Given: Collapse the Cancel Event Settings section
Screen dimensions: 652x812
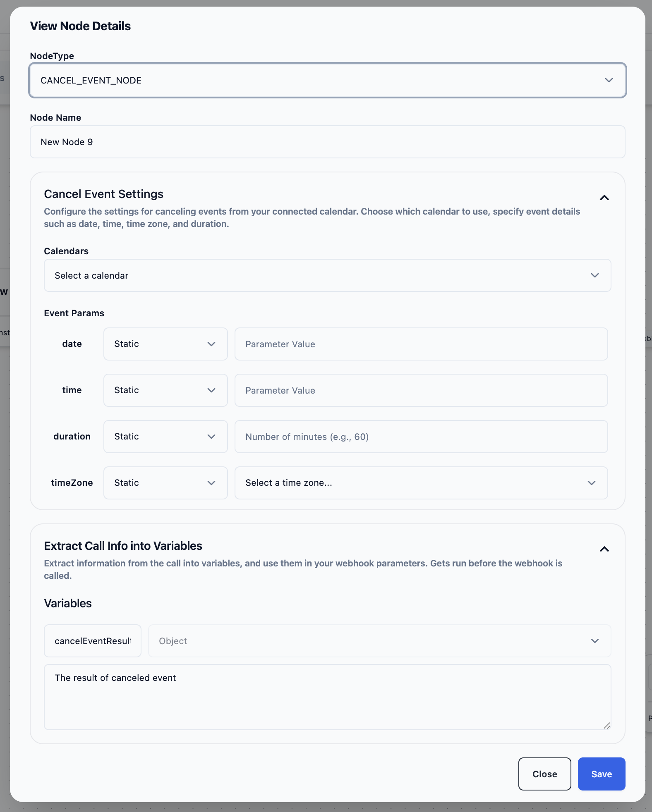Looking at the screenshot, I should [x=604, y=198].
